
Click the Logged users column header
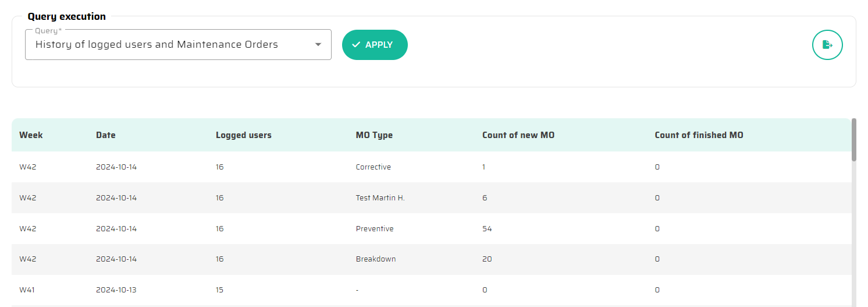[243, 135]
